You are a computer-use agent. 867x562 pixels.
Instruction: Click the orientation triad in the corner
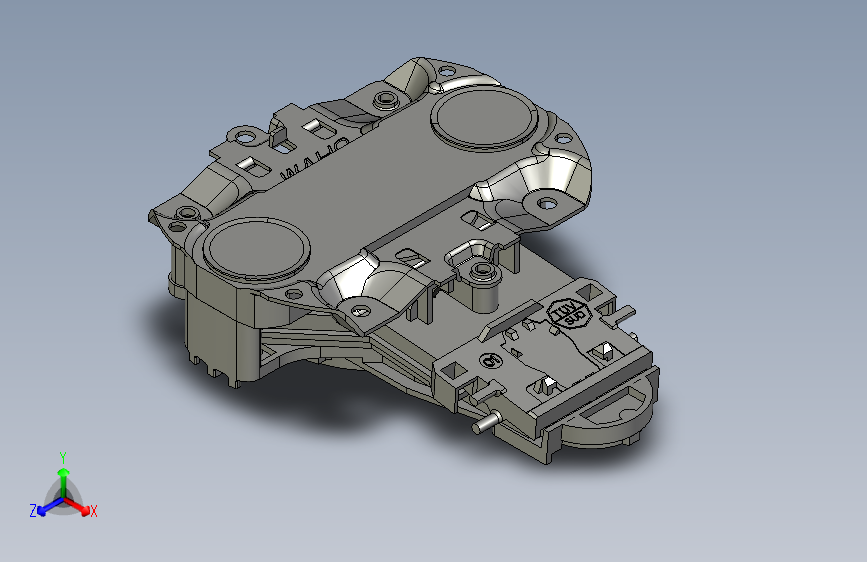(63, 486)
